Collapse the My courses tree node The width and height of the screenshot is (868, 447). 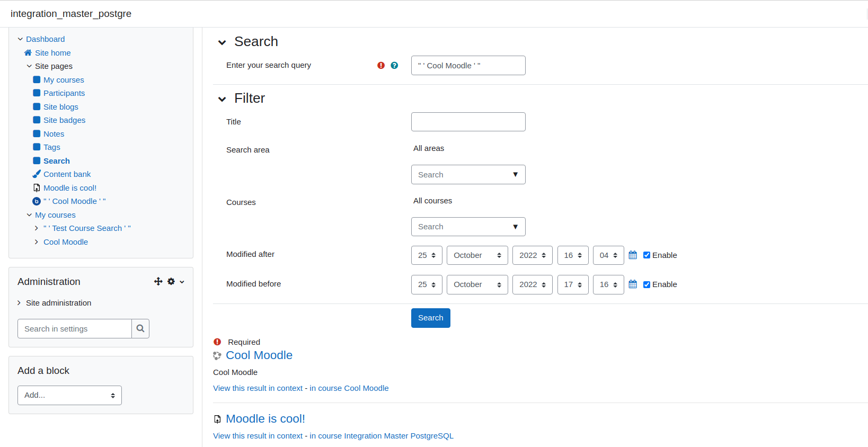click(x=29, y=214)
